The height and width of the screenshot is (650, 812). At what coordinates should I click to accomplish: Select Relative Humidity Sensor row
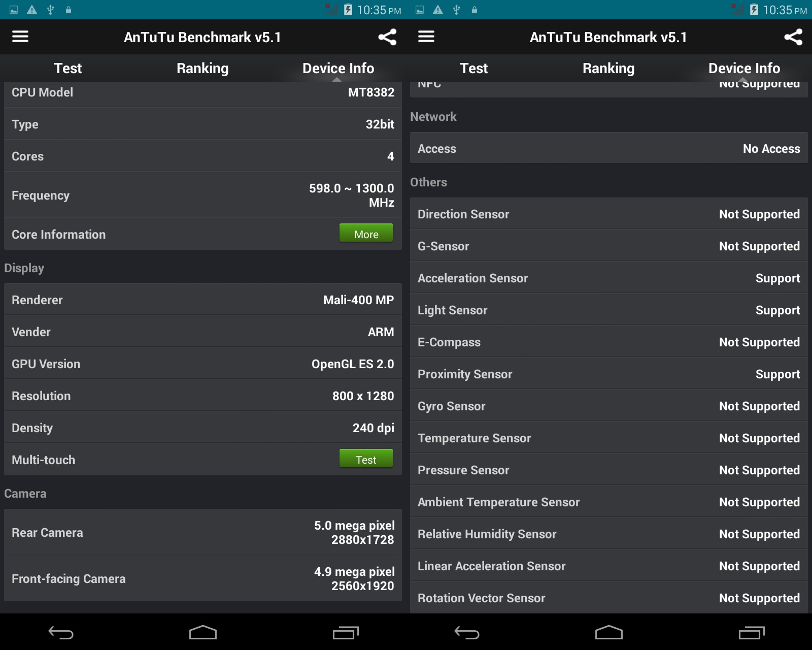609,534
